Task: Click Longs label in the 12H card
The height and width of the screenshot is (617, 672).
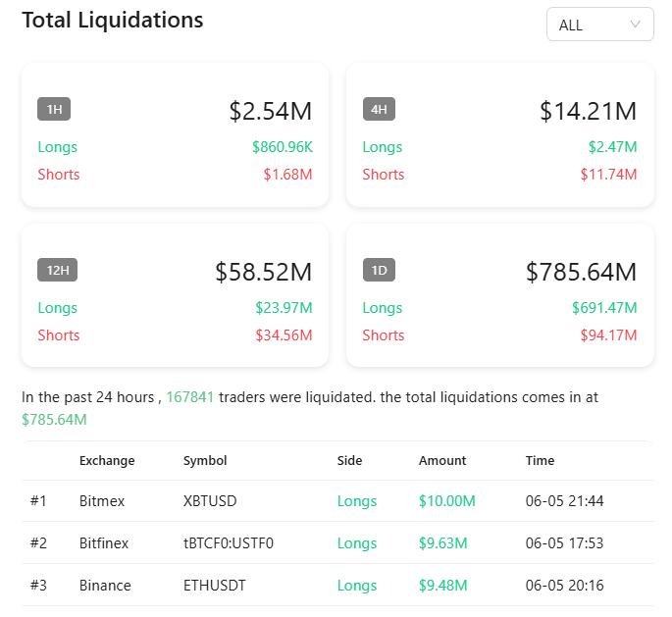Action: [x=58, y=308]
